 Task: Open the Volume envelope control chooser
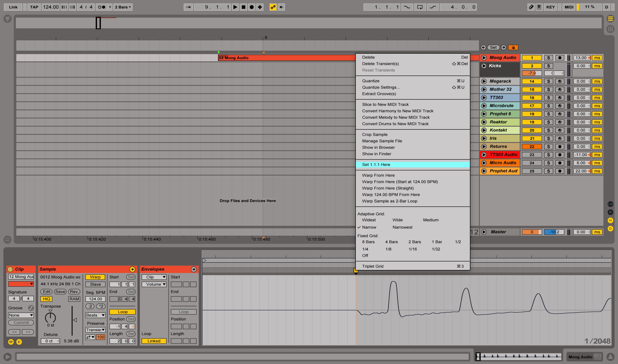point(154,284)
